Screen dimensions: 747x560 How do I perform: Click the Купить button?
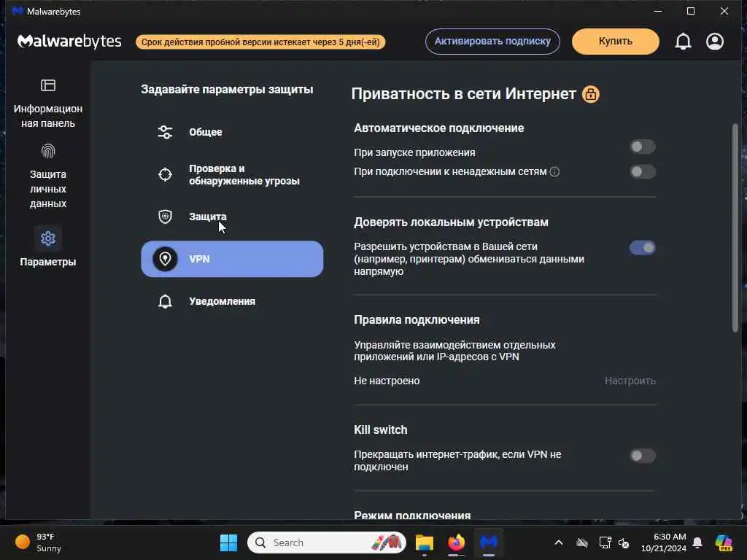point(616,42)
